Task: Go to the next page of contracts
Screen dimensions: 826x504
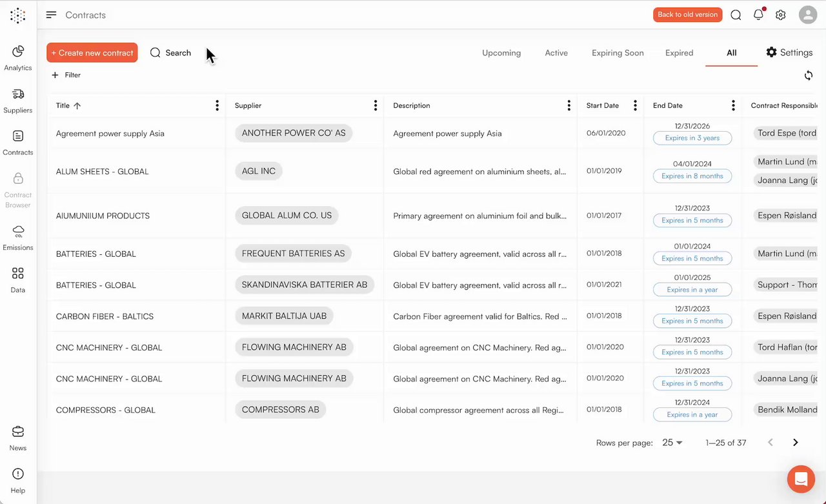Action: pyautogui.click(x=795, y=443)
